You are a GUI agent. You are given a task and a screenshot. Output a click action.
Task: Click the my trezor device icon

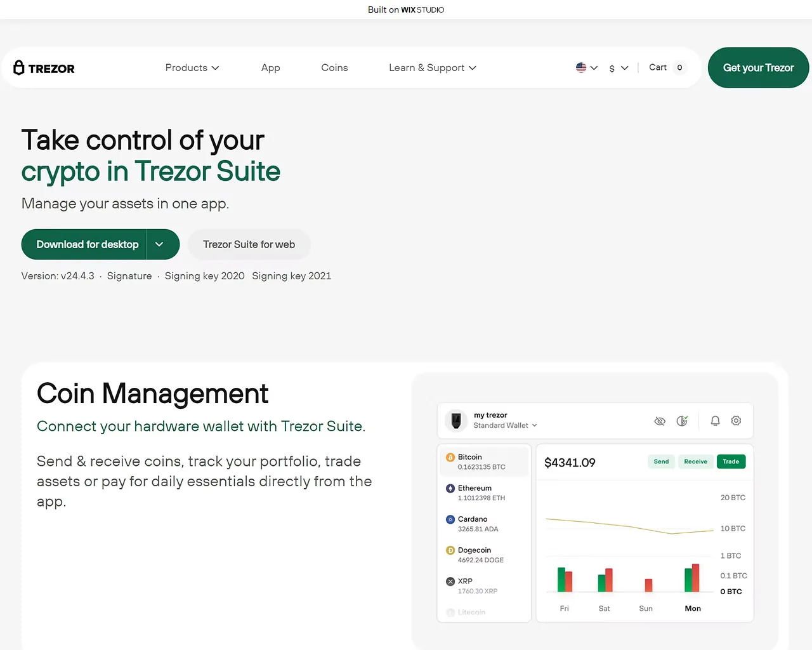[456, 420]
